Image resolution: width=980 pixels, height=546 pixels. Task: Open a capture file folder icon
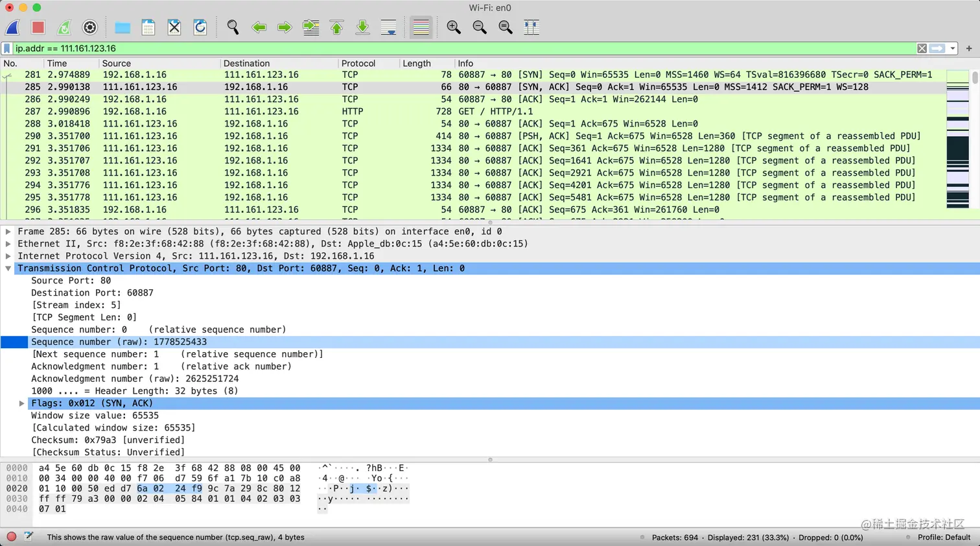pyautogui.click(x=122, y=27)
